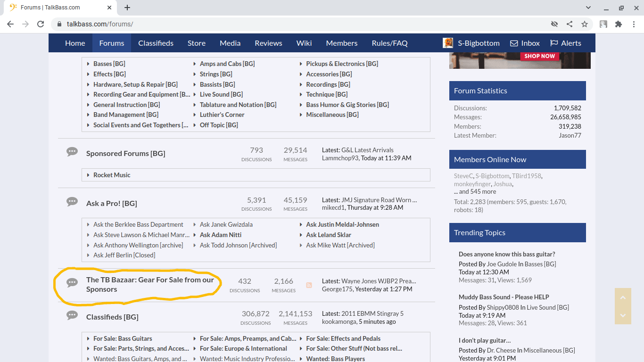
Task: Open The TB Bazaar forum link
Action: click(150, 284)
